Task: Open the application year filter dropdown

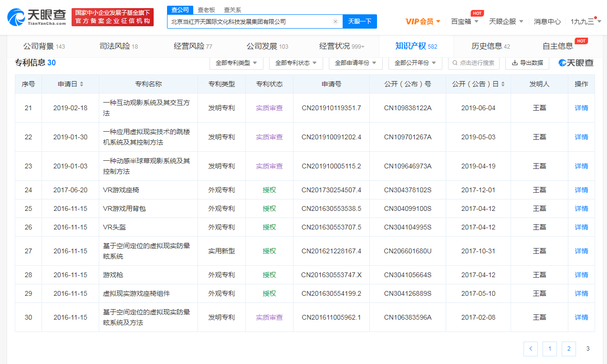Action: point(356,62)
